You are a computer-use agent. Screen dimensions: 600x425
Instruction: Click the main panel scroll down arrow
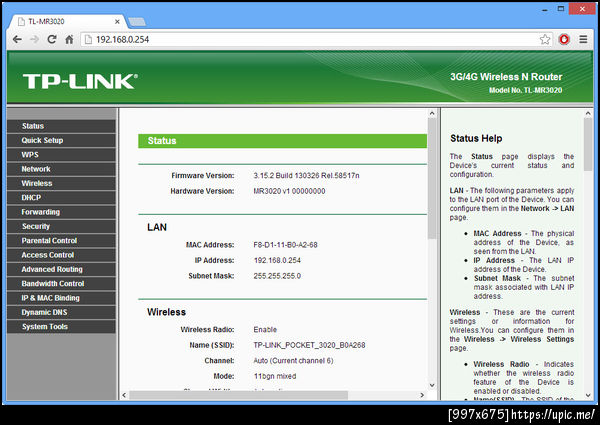(x=432, y=385)
